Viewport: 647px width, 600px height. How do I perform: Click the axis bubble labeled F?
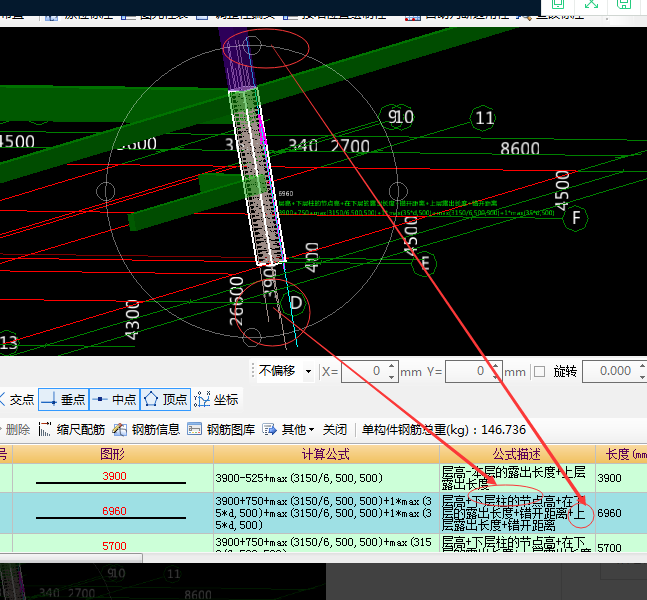click(576, 217)
